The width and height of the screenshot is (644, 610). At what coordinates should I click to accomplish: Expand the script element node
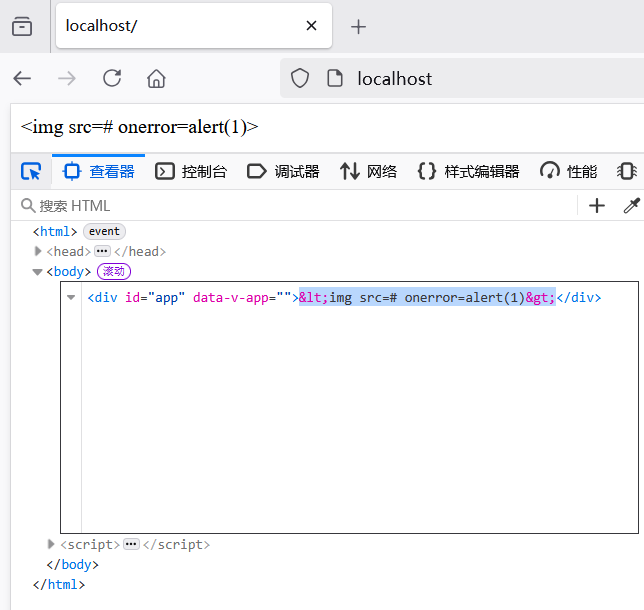52,545
